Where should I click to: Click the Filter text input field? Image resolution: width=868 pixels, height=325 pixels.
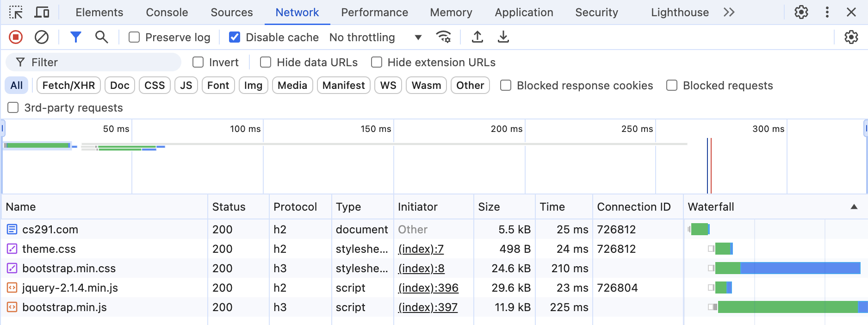[102, 62]
